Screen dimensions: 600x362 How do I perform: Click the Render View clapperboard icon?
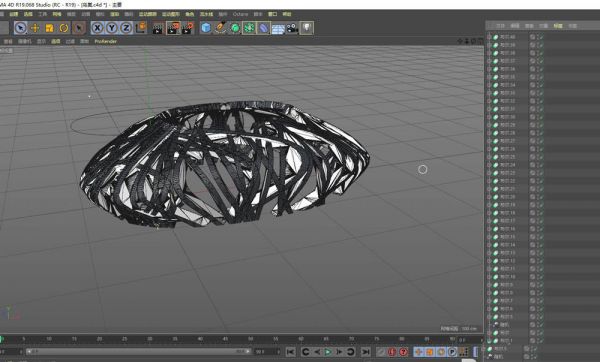pyautogui.click(x=158, y=28)
